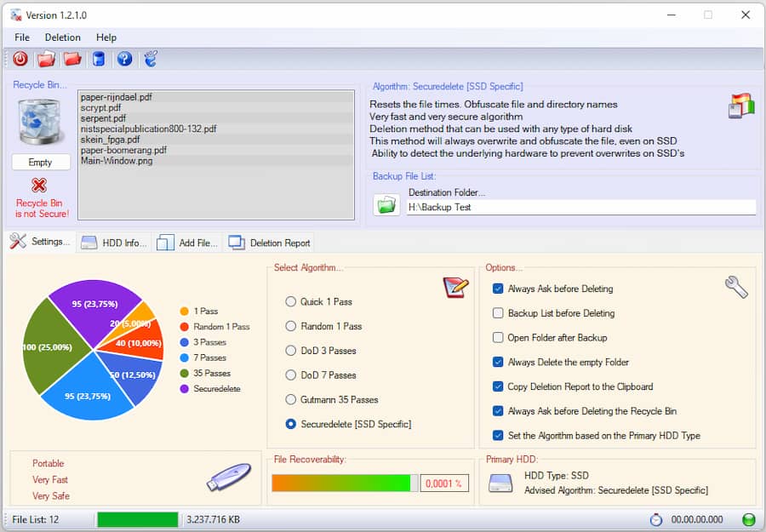This screenshot has height=532, width=766.
Task: Click the closed red folder toolbar icon
Action: pyautogui.click(x=72, y=59)
